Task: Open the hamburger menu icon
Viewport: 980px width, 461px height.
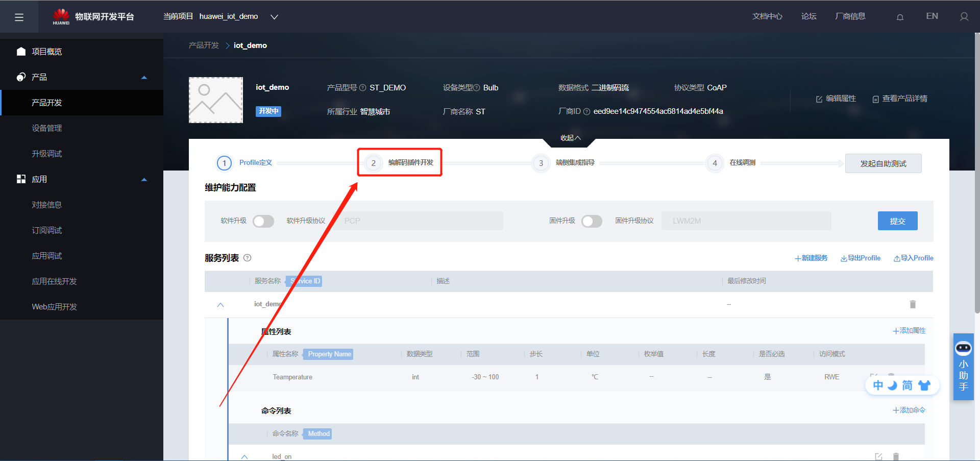Action: (x=19, y=17)
